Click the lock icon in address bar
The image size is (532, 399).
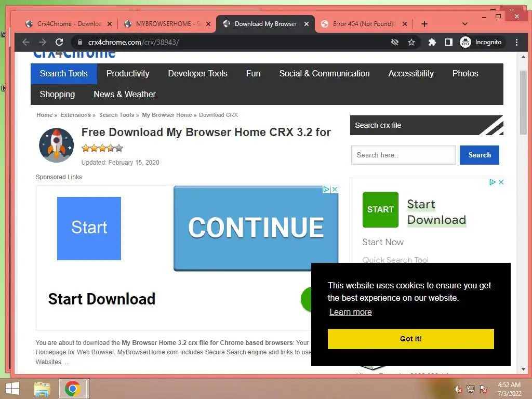pos(80,42)
